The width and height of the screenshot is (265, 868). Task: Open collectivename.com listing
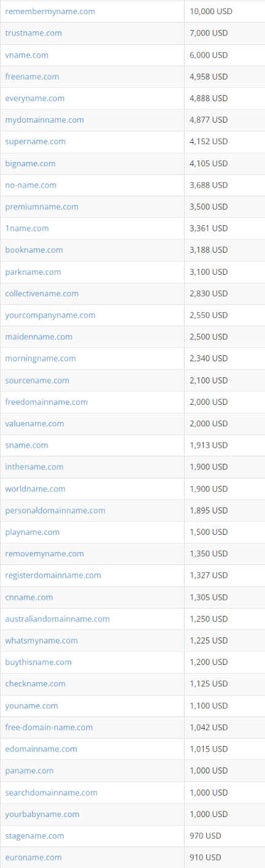tap(42, 293)
